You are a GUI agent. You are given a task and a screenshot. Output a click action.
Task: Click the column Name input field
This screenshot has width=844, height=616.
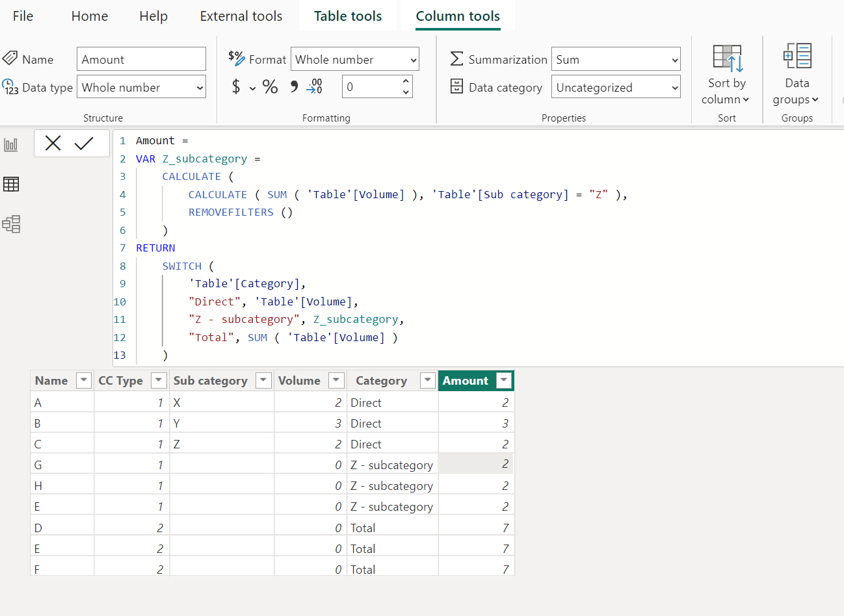(141, 59)
